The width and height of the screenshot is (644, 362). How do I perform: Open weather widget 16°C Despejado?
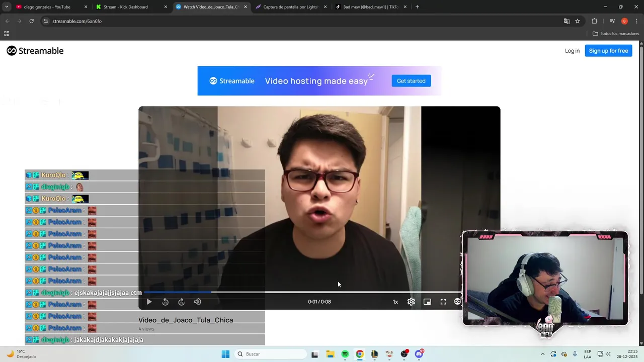click(x=21, y=354)
